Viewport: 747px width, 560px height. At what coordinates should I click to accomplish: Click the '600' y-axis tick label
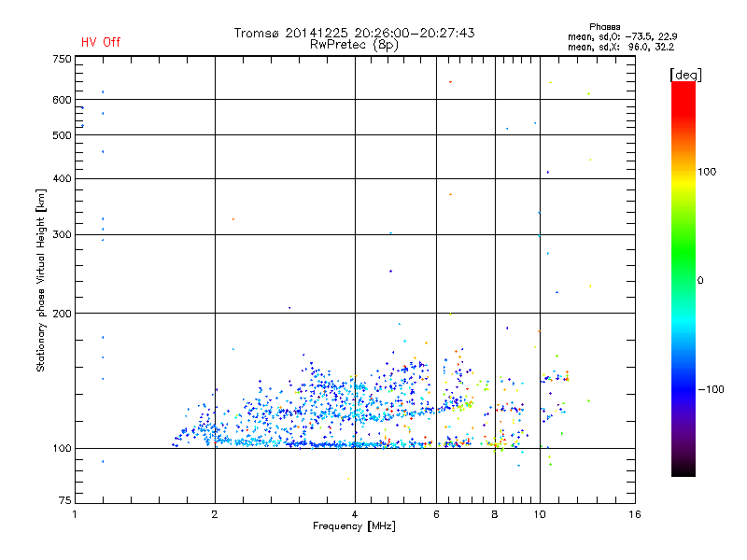(62, 100)
